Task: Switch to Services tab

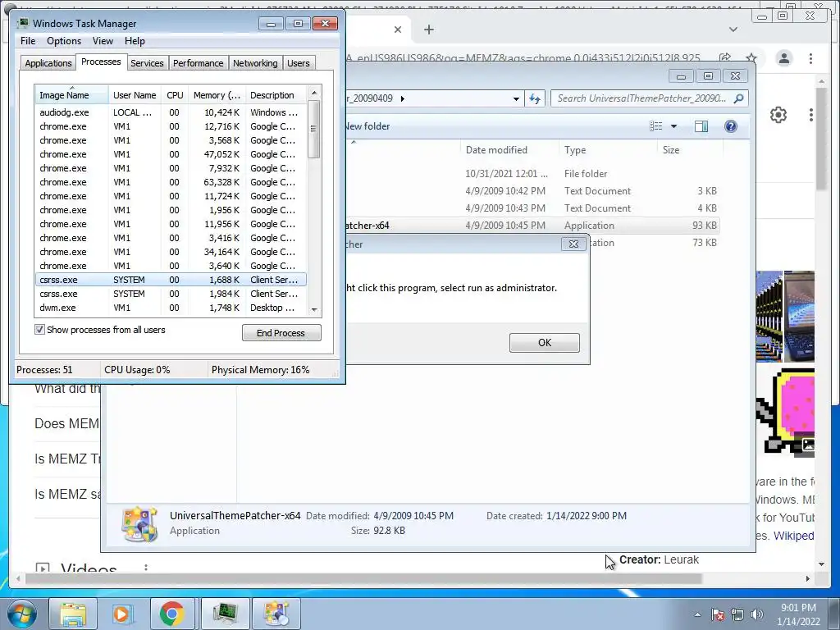Action: pos(147,63)
